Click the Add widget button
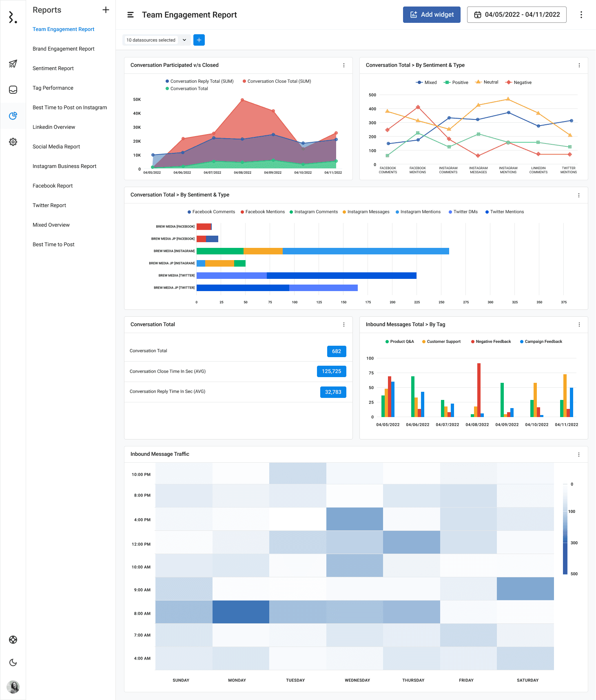Viewport: 596px width, 700px height. (x=432, y=15)
